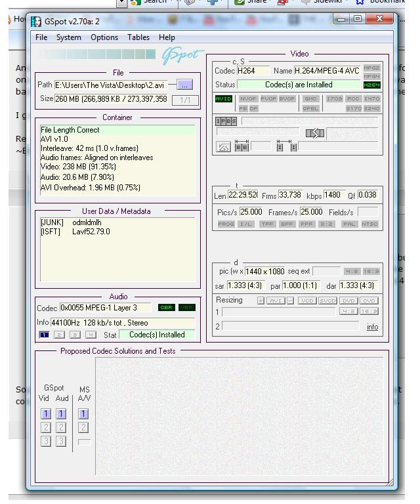Select audio stream 2 button

59,335
